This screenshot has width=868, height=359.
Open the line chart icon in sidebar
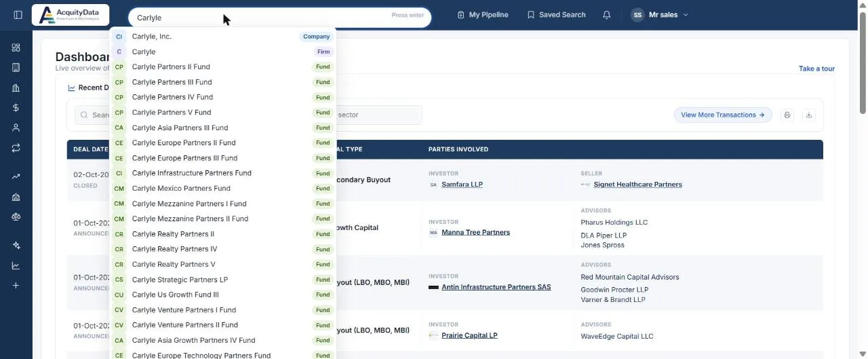click(16, 265)
